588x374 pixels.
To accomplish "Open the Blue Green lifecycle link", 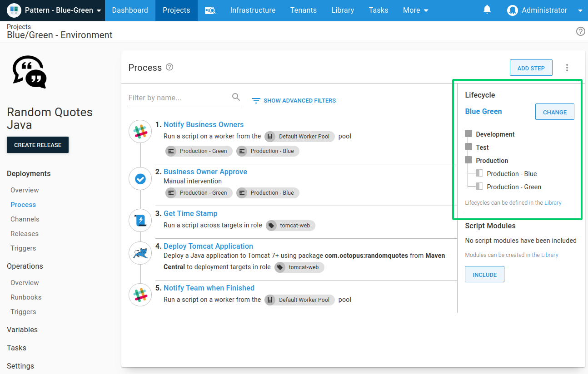I will [483, 111].
